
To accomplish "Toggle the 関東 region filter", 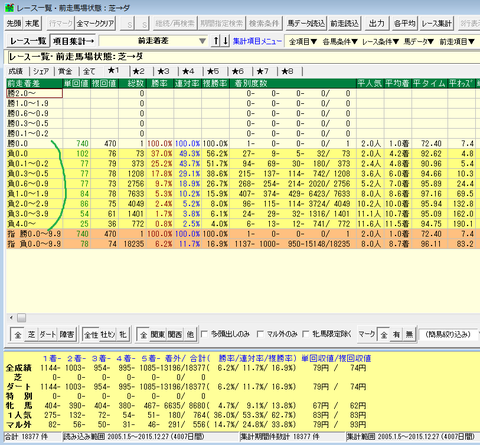I will 158,334.
